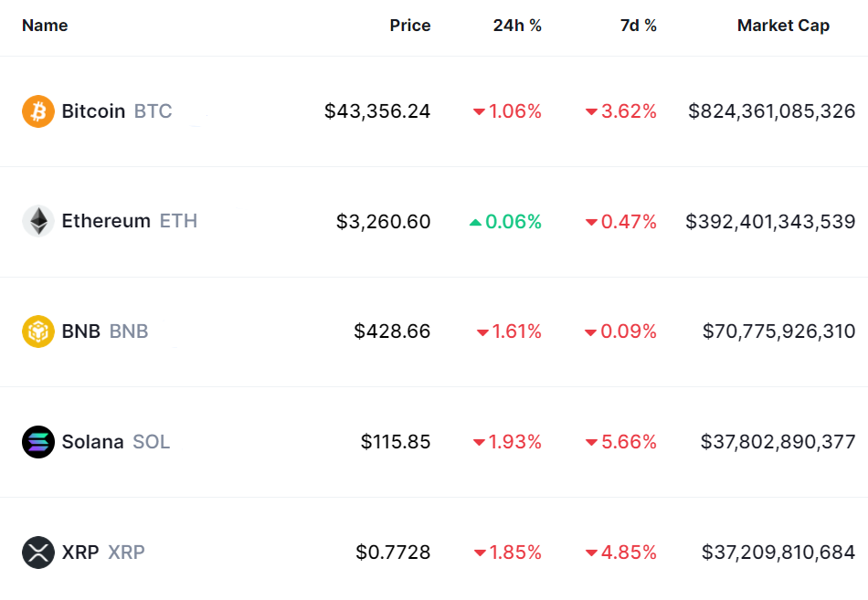Image resolution: width=868 pixels, height=600 pixels.
Task: Click the Ethereum diamond logo icon
Action: tap(38, 221)
